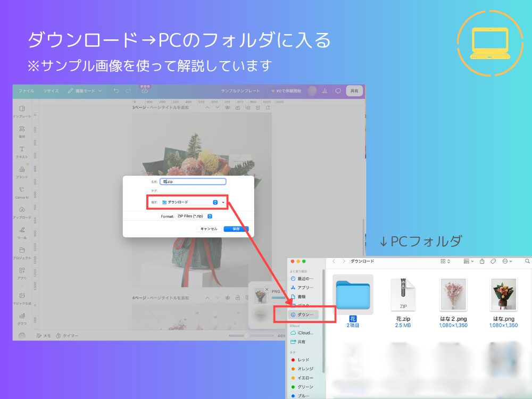
Task: Open the Finder group-by dropdown
Action: tap(468, 261)
